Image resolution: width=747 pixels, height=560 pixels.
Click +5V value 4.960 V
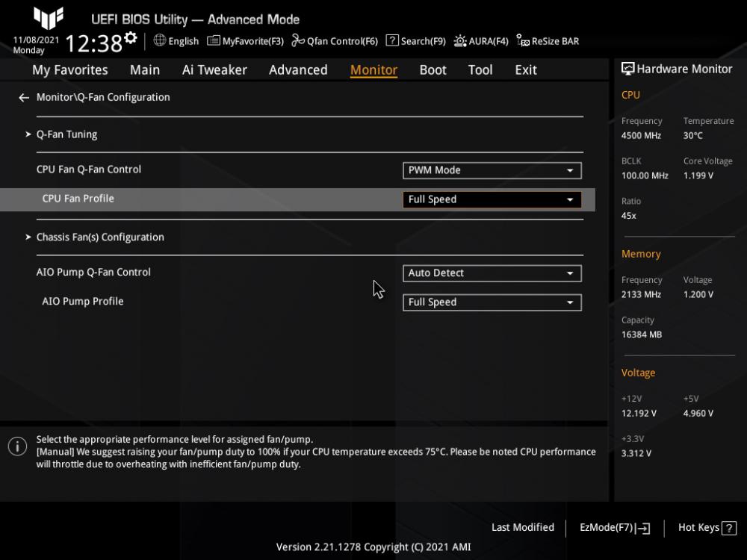698,414
